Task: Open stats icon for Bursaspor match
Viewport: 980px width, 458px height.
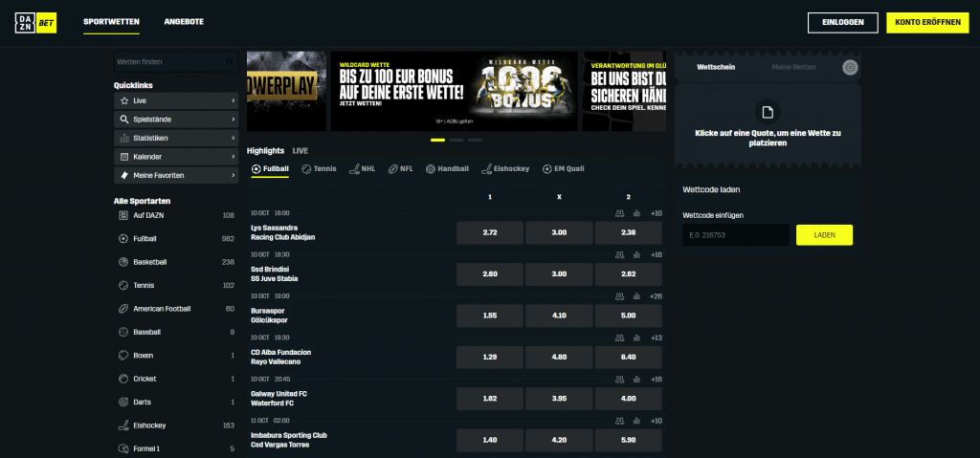Action: point(619,296)
